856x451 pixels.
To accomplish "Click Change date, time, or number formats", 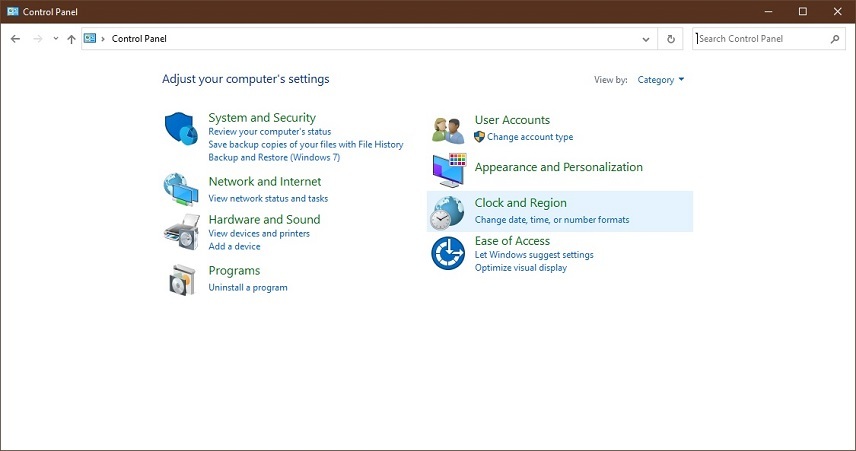I will (x=552, y=219).
